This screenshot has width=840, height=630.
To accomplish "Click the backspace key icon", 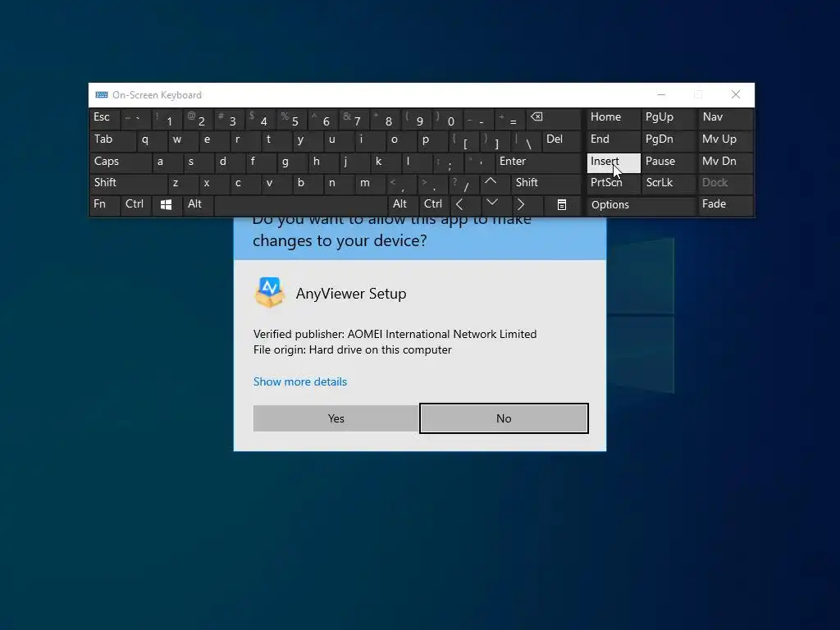I will (554, 118).
